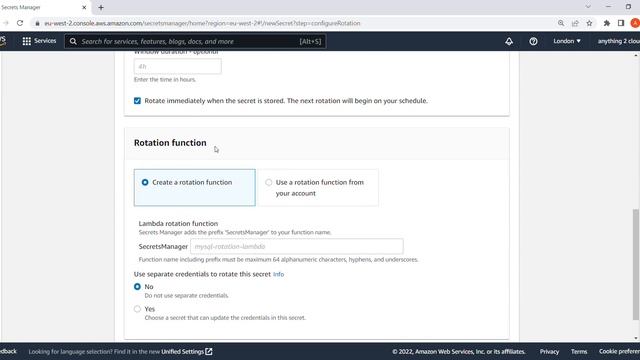Open the help question mark icon
Viewport: 640px width, 360px height.
(x=533, y=41)
